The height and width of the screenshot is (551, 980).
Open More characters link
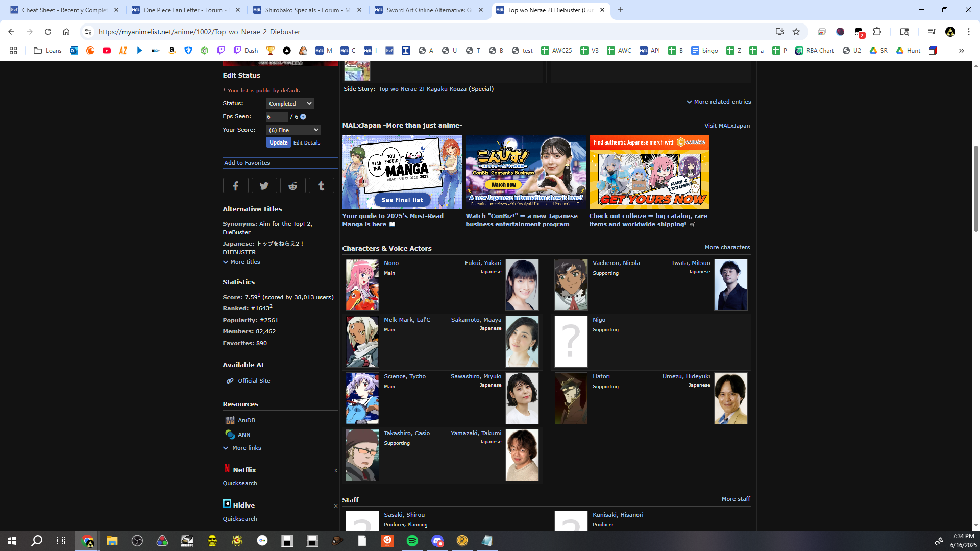click(x=727, y=247)
